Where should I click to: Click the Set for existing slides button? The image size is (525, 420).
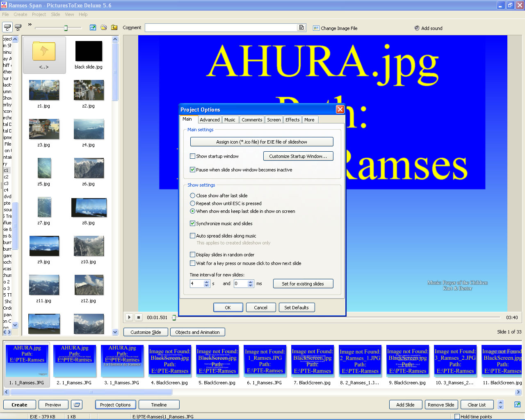point(303,284)
